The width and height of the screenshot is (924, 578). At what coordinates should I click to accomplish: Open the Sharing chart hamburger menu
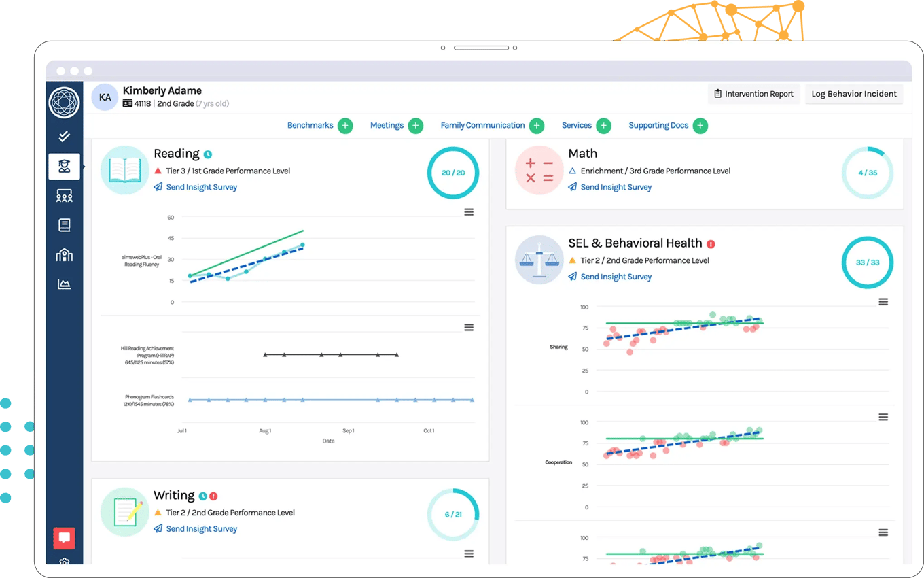pyautogui.click(x=883, y=302)
